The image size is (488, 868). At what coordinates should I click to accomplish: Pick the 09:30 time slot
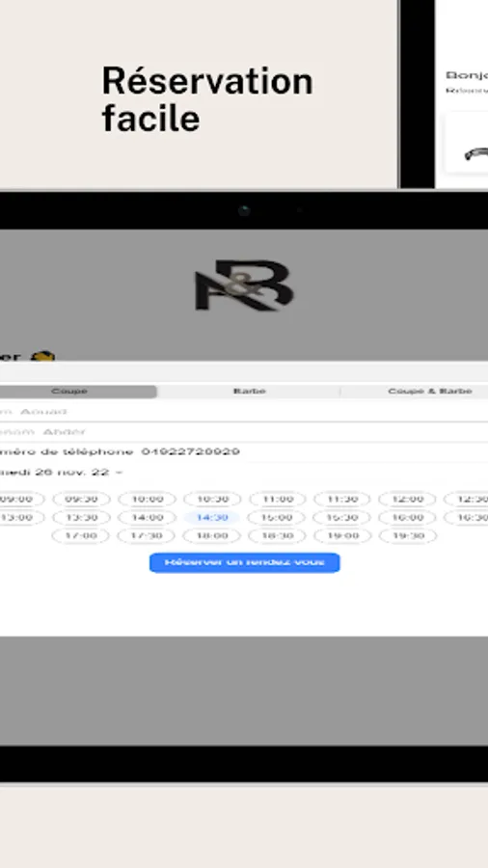click(81, 500)
